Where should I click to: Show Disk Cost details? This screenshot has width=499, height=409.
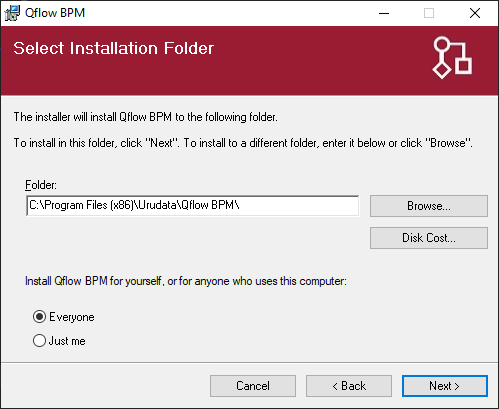coord(429,238)
